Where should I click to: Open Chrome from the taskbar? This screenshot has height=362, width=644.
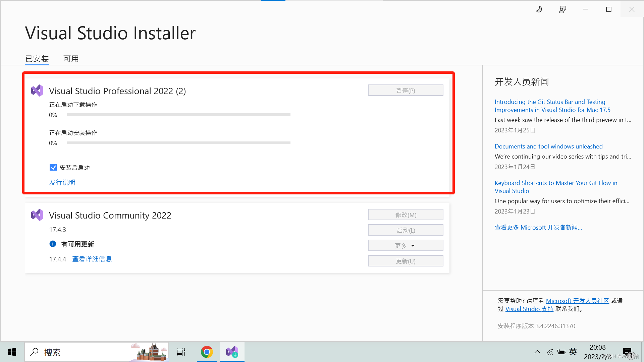click(207, 352)
